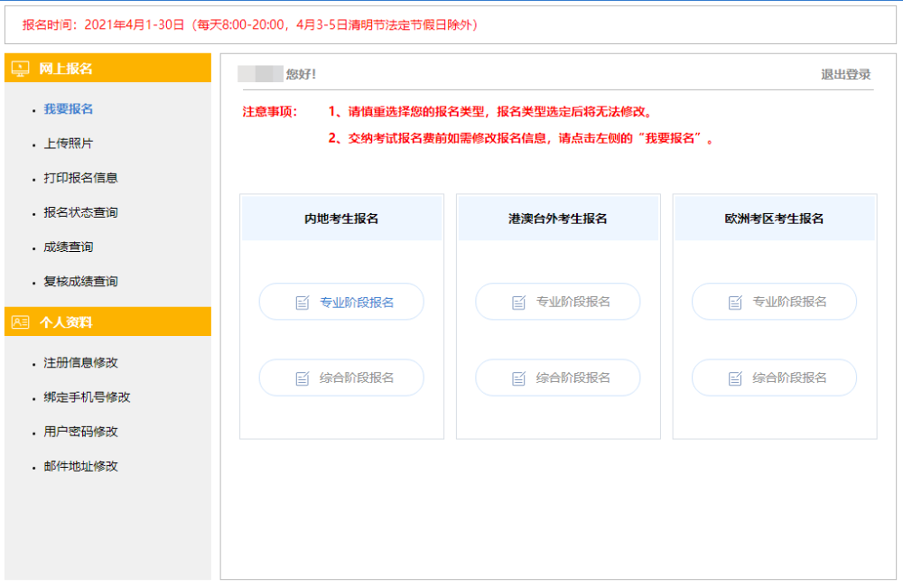Click edit icon in 内地考生 综合阶段报名 button
The width and height of the screenshot is (903, 588).
(303, 378)
